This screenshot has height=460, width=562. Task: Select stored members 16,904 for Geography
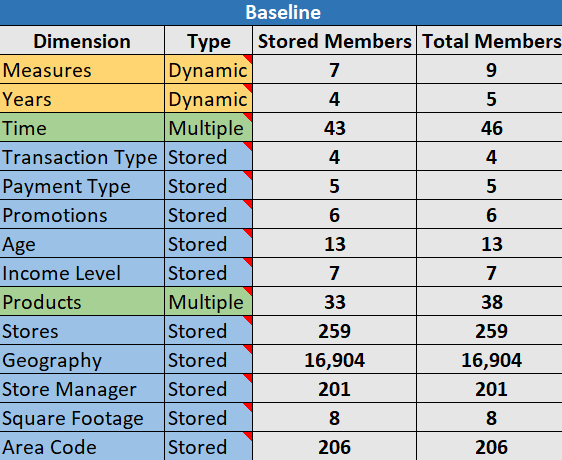point(334,360)
